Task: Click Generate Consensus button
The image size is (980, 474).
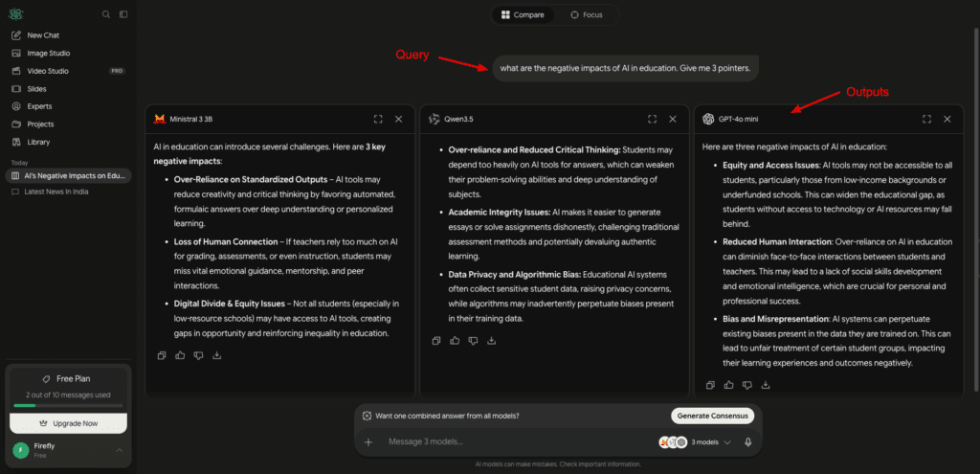Action: click(x=712, y=416)
